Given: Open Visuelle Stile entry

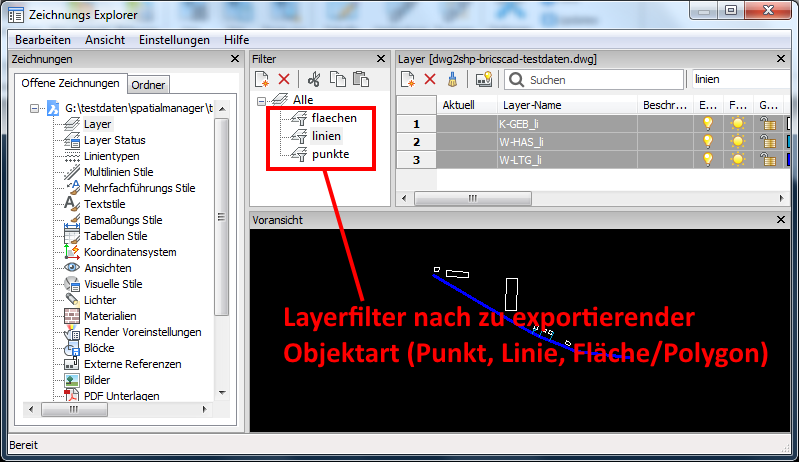Looking at the screenshot, I should 113,284.
